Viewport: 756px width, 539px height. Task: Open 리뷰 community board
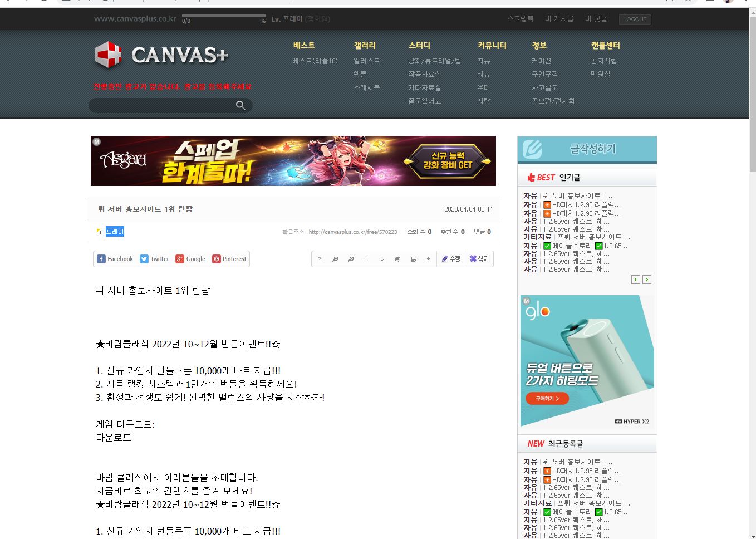484,75
